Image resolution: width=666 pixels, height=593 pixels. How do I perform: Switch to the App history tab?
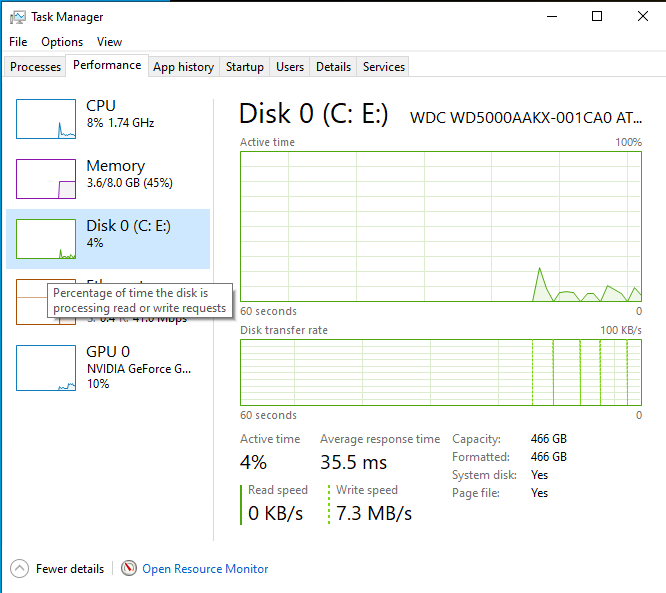point(183,67)
